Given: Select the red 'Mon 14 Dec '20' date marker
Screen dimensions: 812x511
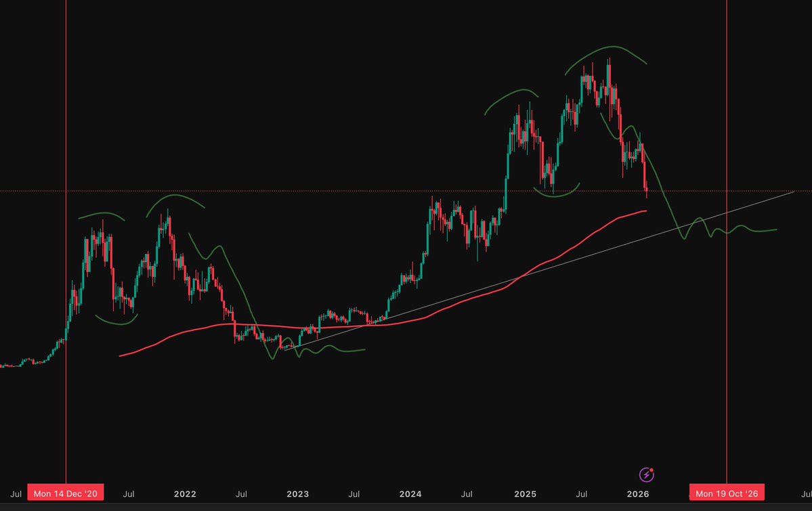Looking at the screenshot, I should tap(65, 493).
